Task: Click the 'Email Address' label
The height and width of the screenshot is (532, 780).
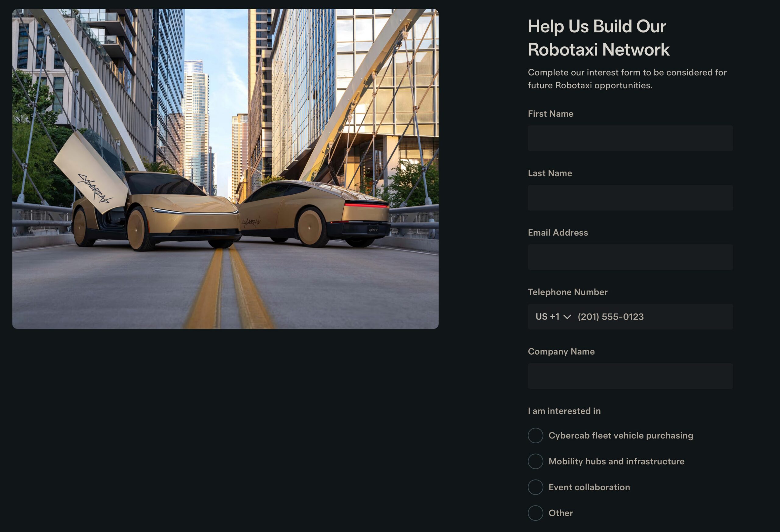Action: pos(558,232)
